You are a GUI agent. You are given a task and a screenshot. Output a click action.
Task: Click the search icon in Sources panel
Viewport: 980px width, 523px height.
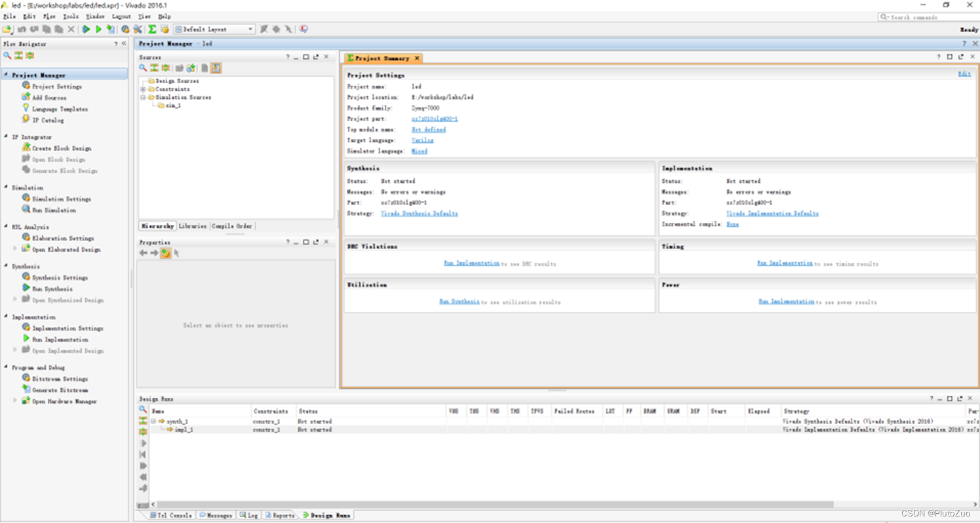coord(143,68)
